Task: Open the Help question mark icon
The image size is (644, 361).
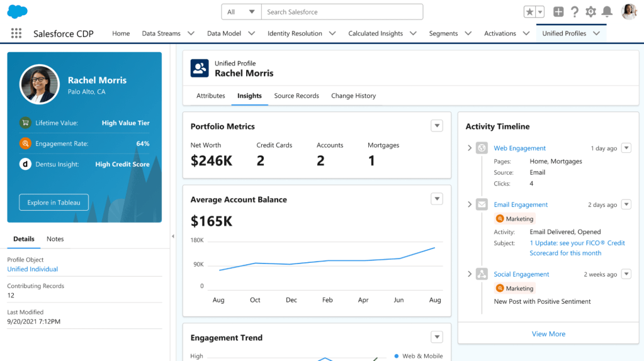Action: click(x=574, y=12)
